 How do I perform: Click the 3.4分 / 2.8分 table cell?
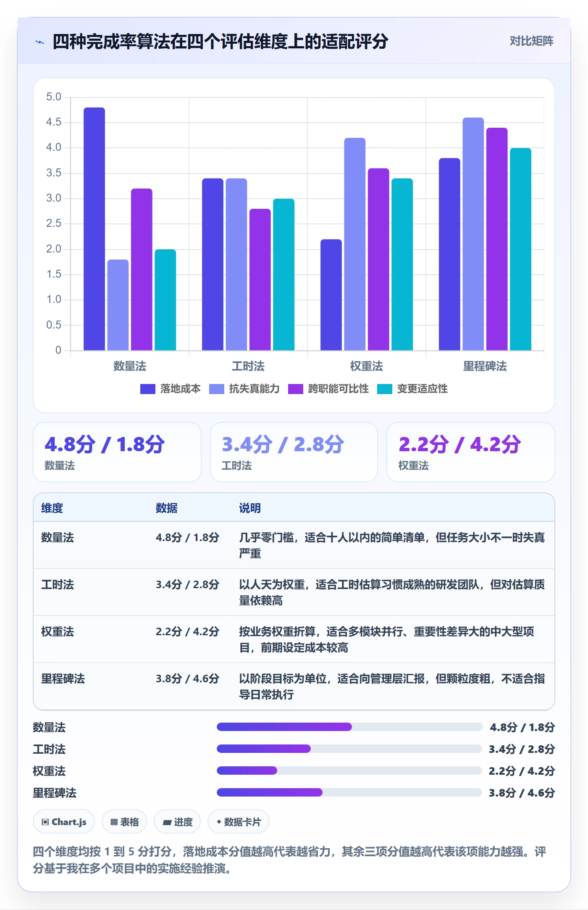point(187,584)
